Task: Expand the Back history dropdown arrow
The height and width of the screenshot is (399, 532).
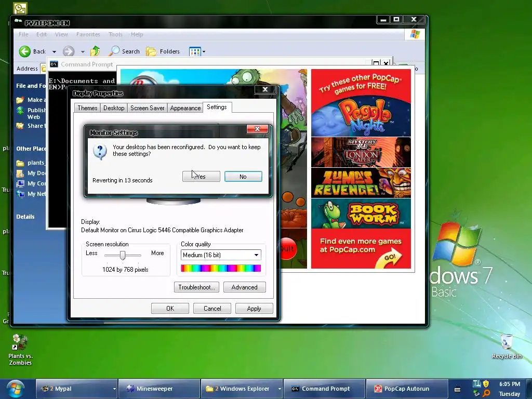Action: 54,51
